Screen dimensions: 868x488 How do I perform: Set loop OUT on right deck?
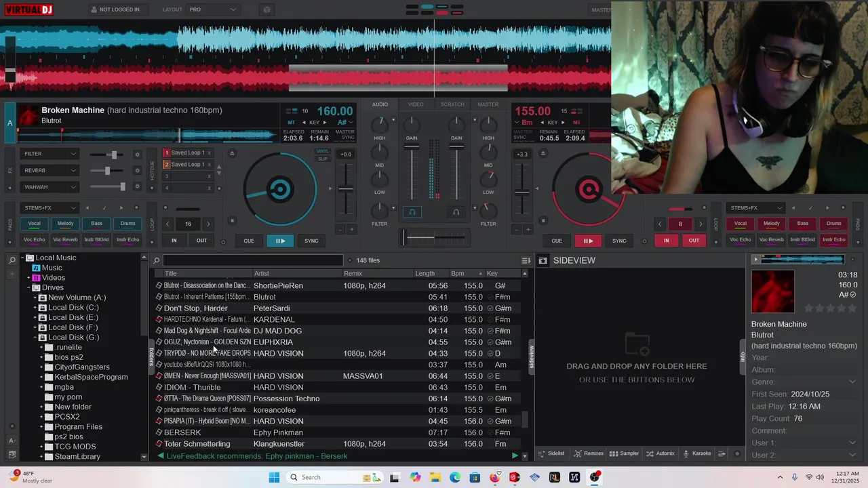(694, 241)
